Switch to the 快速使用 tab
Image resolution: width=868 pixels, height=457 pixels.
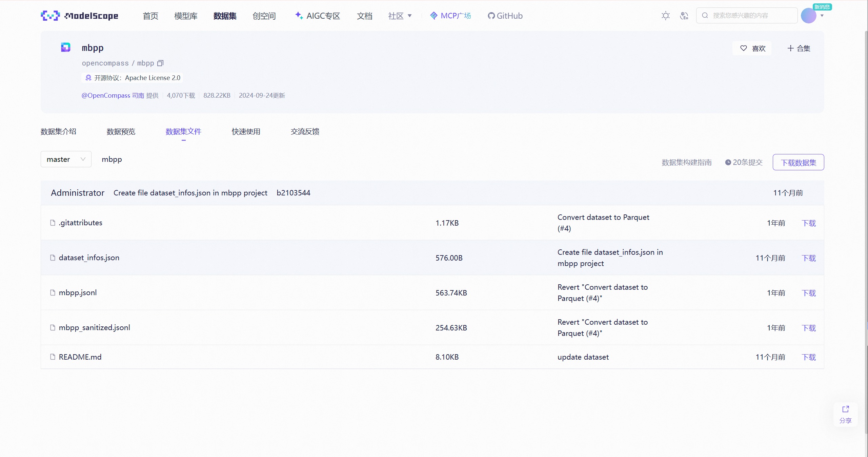246,131
